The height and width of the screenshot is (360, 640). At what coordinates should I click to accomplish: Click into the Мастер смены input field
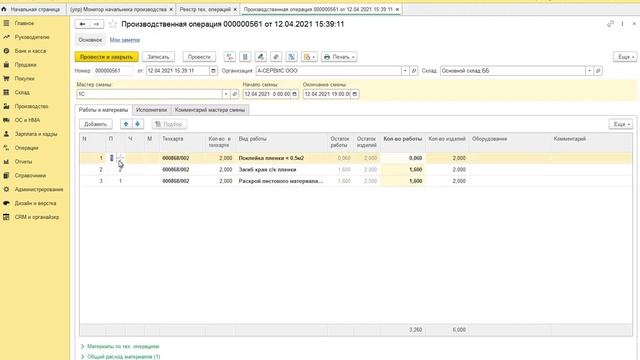click(x=149, y=94)
